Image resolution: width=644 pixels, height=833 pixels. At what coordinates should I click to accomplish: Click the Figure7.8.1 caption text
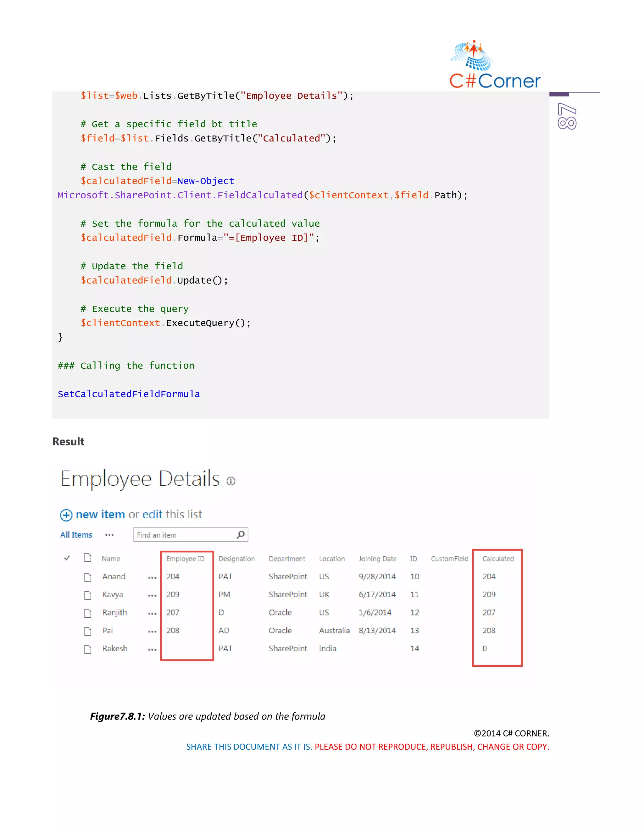pos(208,716)
